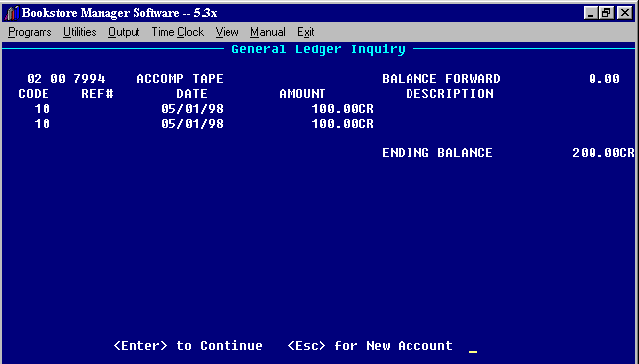The image size is (639, 364).
Task: Click the 0.00 balance forward value
Action: (x=604, y=79)
